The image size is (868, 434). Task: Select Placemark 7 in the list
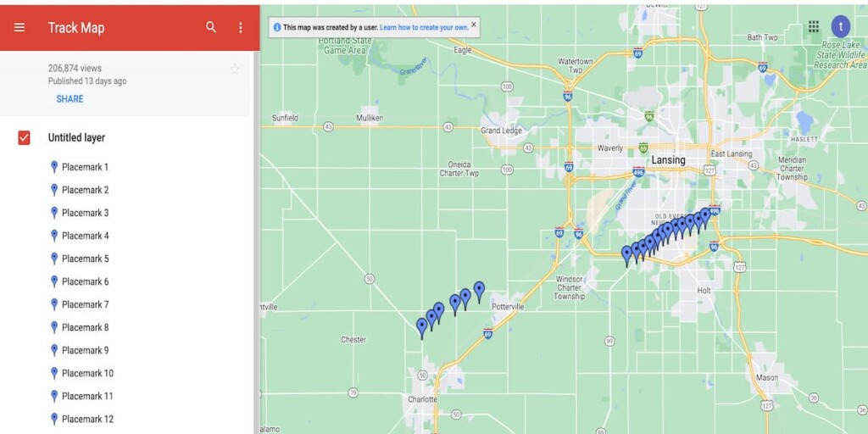tap(86, 304)
